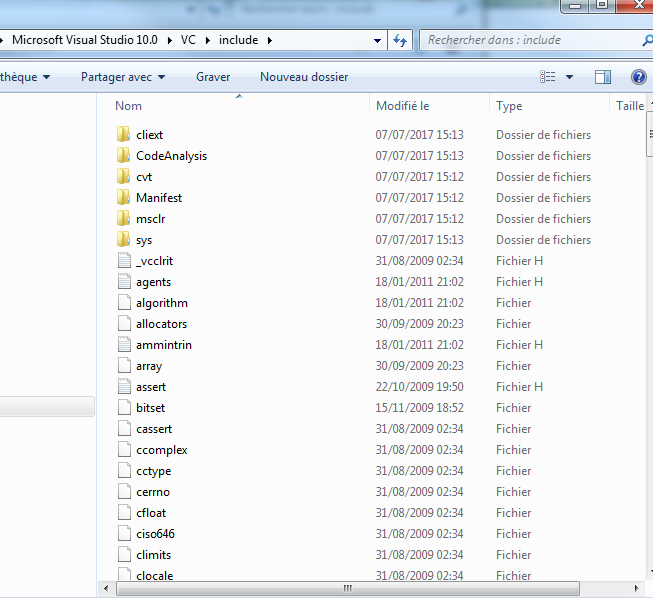
Task: Expand the address bar history dropdown
Action: tap(377, 40)
